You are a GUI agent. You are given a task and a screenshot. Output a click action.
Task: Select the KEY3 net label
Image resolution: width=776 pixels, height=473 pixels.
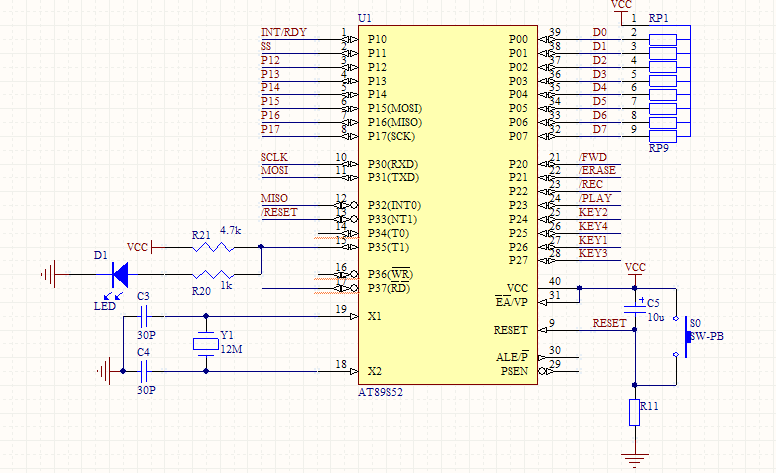593,254
